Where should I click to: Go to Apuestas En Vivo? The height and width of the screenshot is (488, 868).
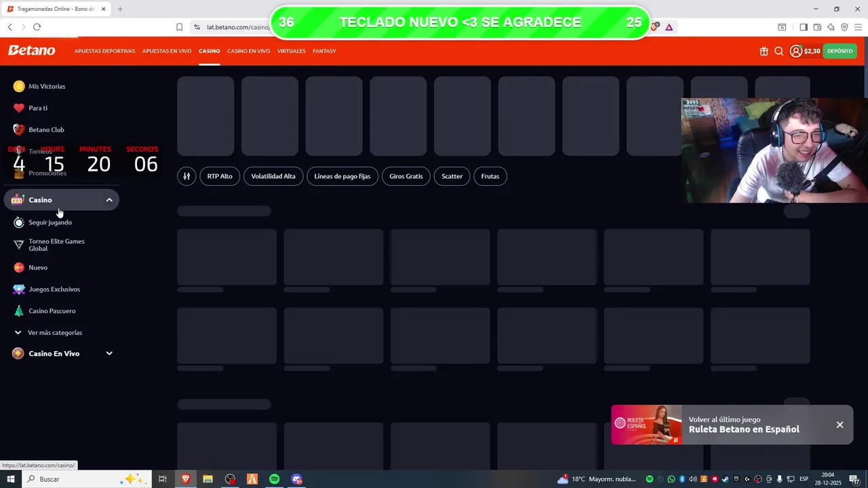click(x=167, y=51)
